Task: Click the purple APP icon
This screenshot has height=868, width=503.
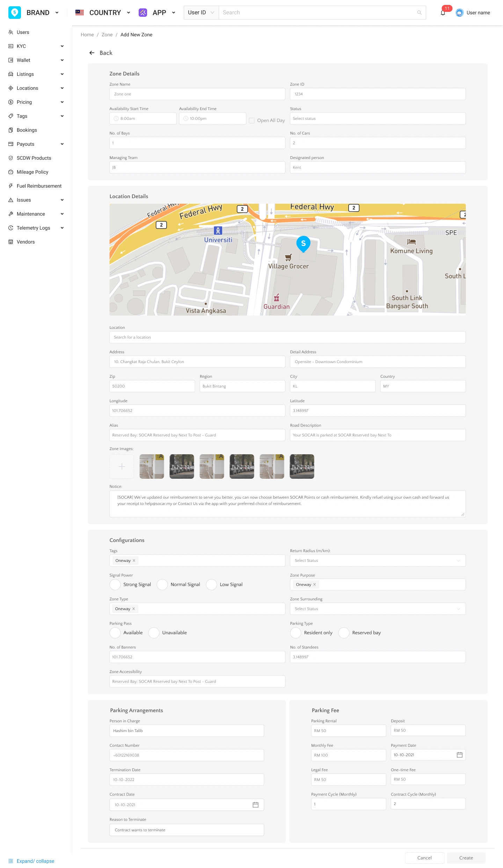Action: [143, 13]
